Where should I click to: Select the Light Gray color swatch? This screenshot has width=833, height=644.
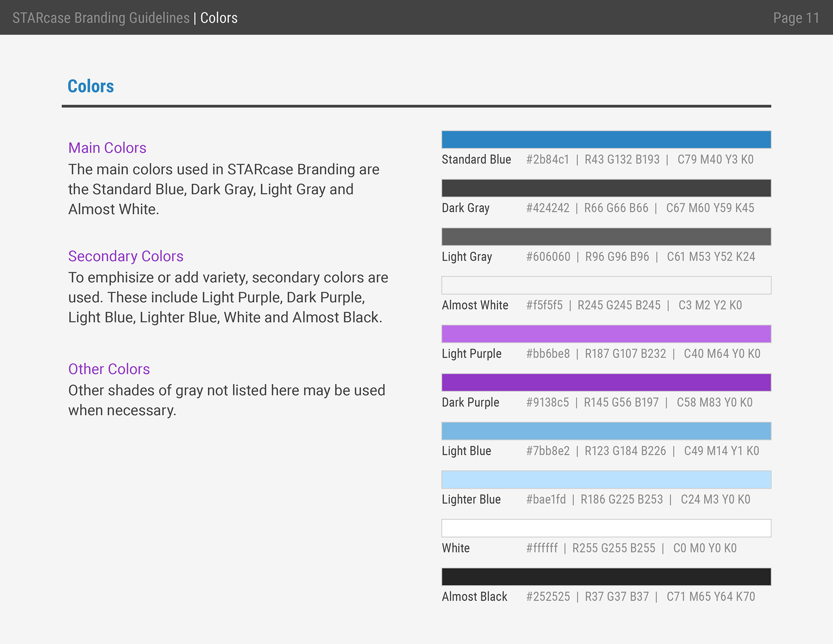click(606, 237)
